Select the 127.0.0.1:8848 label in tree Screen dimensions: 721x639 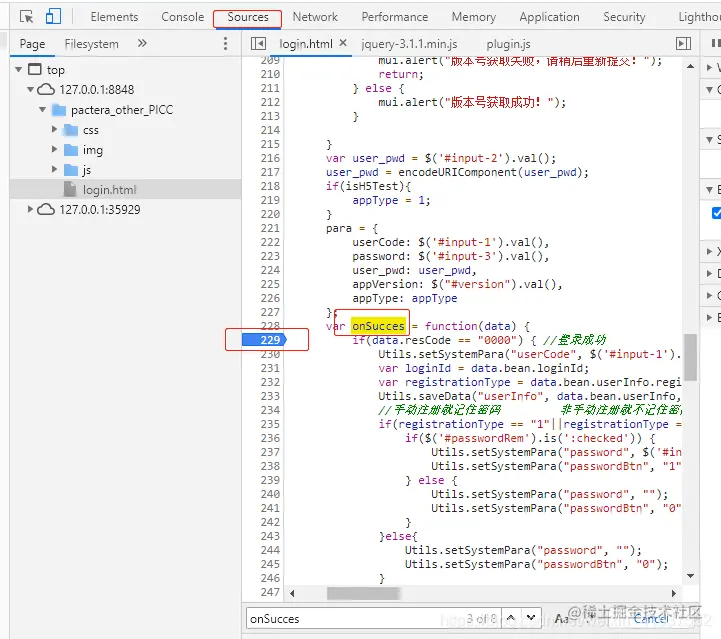[x=97, y=90]
